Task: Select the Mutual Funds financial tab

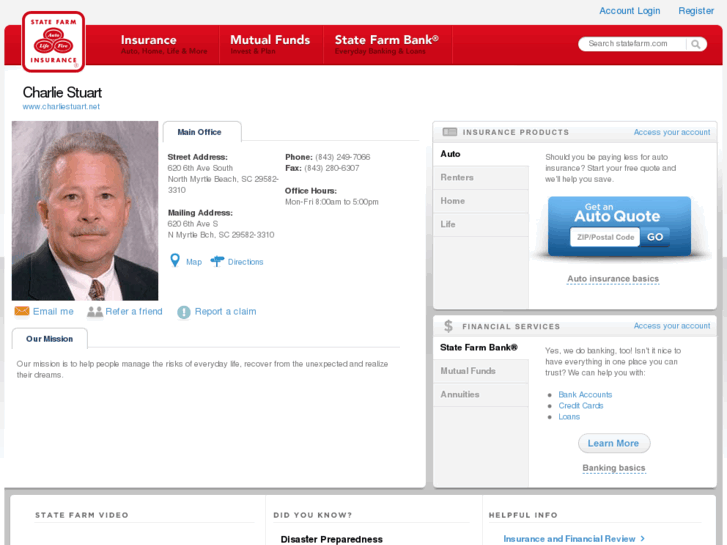Action: (x=481, y=371)
